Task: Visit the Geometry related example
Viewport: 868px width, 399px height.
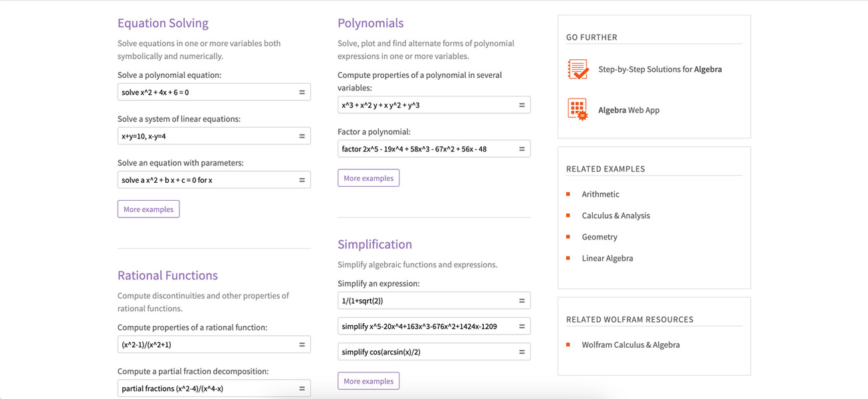Action: tap(599, 237)
